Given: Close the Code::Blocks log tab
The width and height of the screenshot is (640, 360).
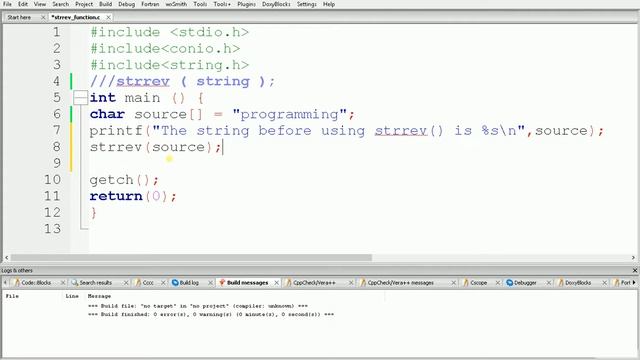Looking at the screenshot, I should [63, 282].
